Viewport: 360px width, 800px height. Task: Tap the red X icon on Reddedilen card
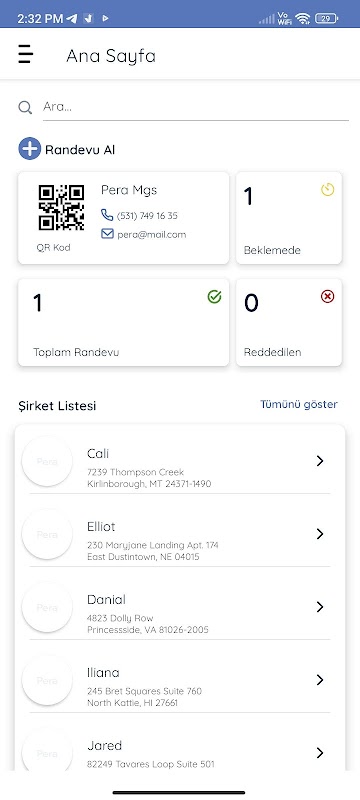[327, 296]
